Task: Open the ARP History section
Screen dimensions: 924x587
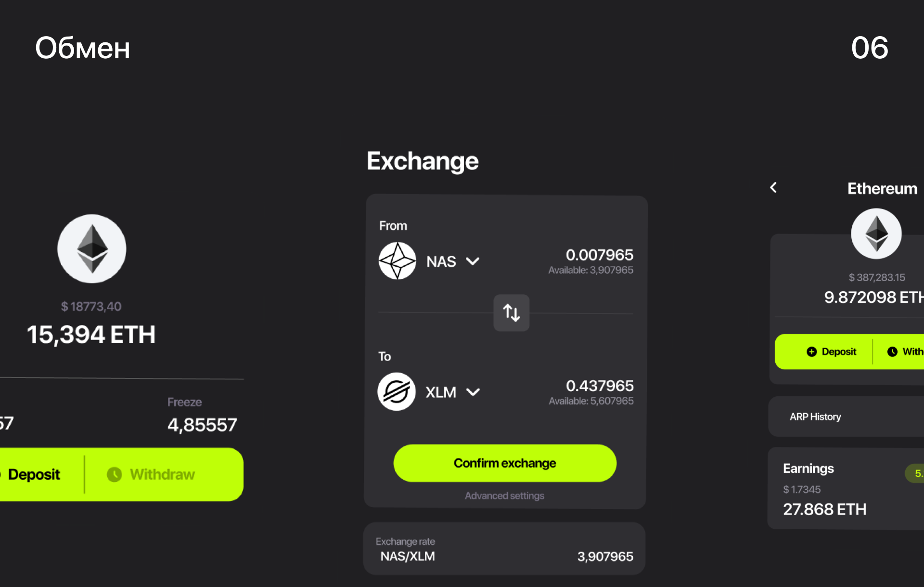Action: click(x=815, y=417)
